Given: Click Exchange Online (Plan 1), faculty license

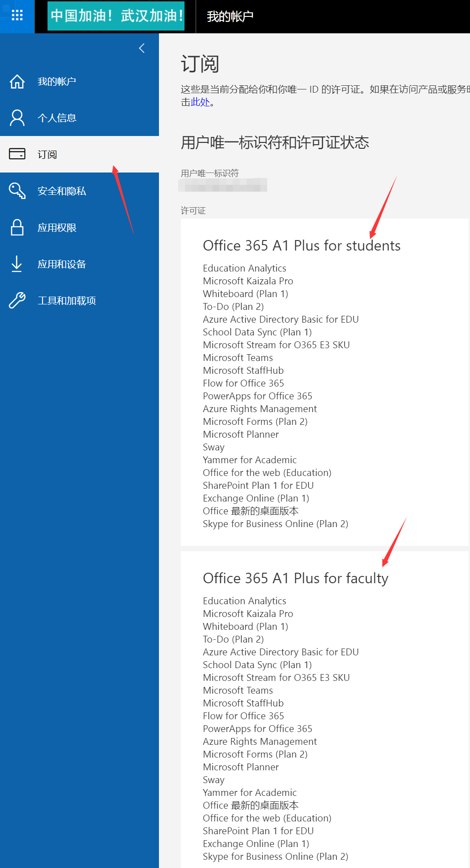Looking at the screenshot, I should 256,844.
